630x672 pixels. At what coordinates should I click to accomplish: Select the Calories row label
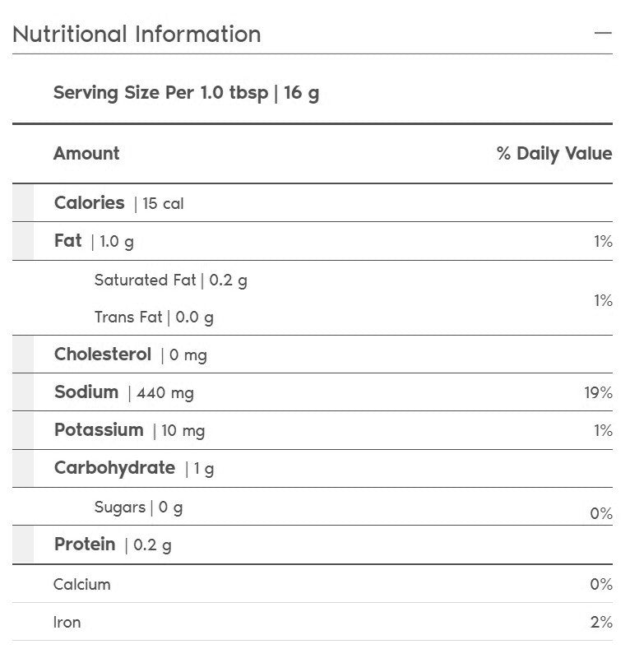tap(89, 203)
